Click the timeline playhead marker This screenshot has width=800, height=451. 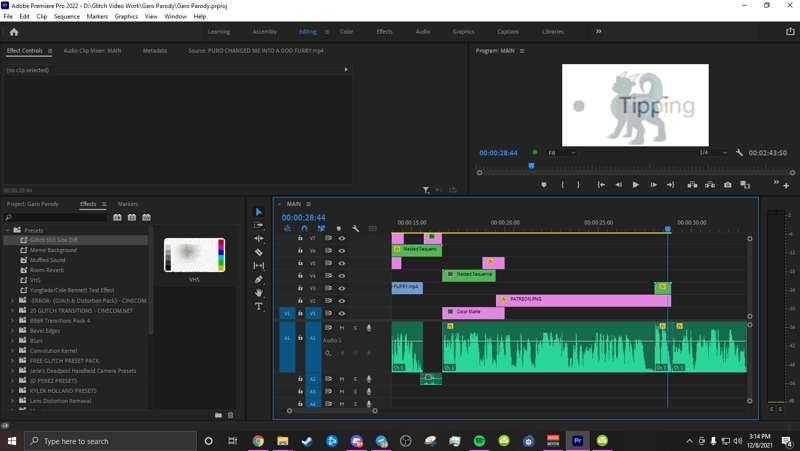tap(667, 229)
